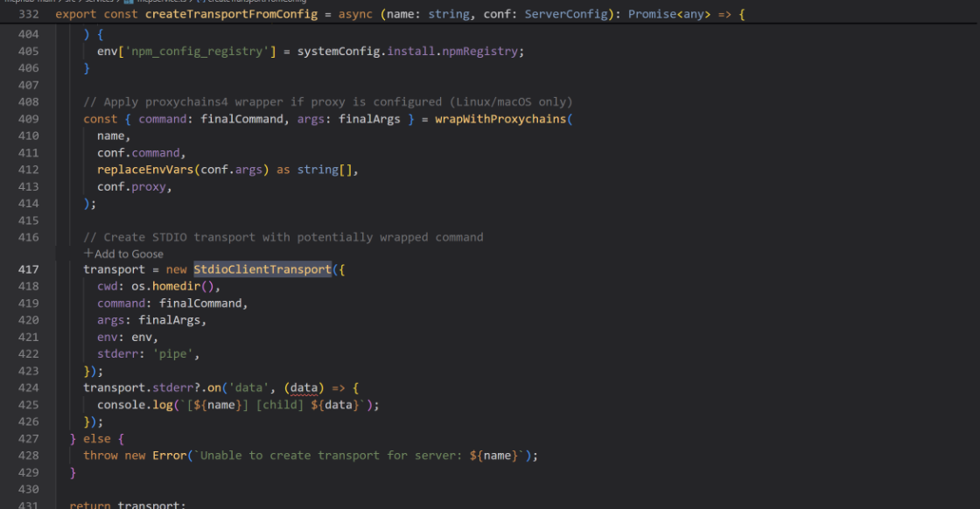This screenshot has width=980, height=509.
Task: Click the 'pipe' string value
Action: point(172,354)
